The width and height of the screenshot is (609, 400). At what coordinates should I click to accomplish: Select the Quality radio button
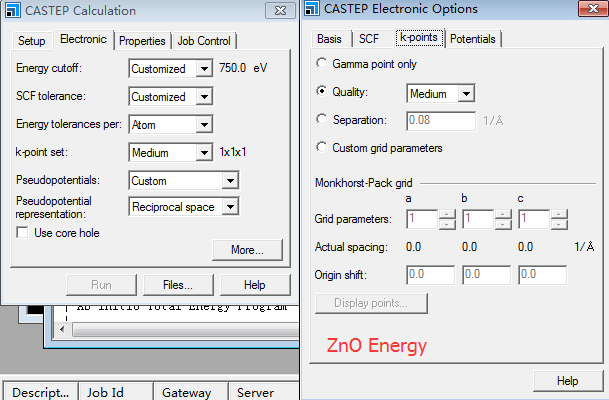(322, 91)
